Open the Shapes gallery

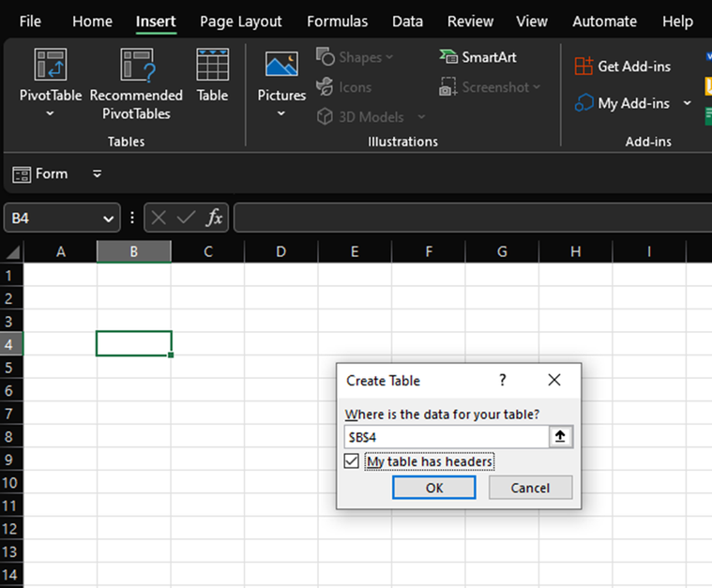click(x=355, y=57)
